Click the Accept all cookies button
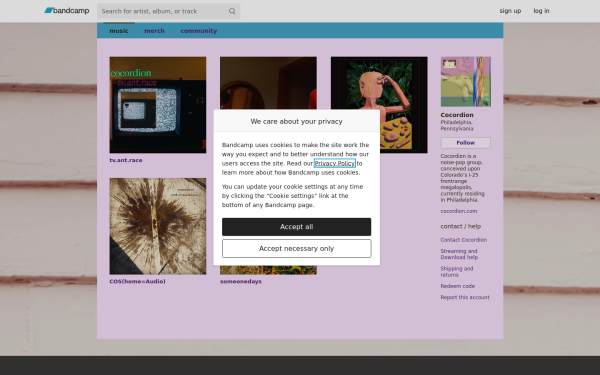Screen dimensions: 600x375 [x=296, y=227]
